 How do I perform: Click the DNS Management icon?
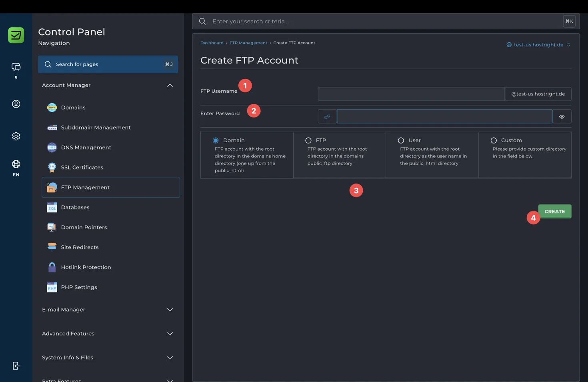pos(52,147)
